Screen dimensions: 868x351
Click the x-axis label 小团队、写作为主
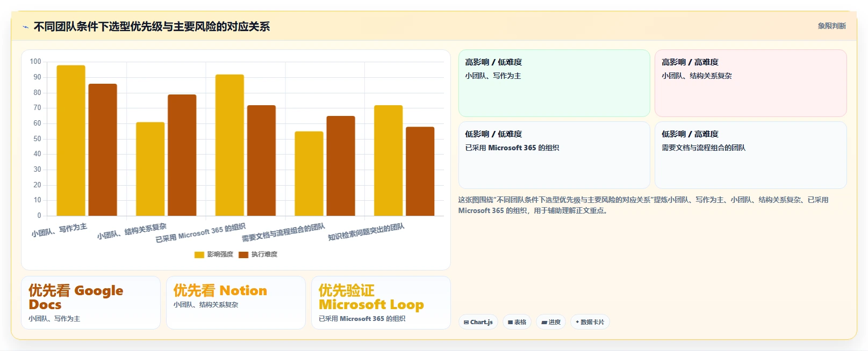tap(59, 230)
